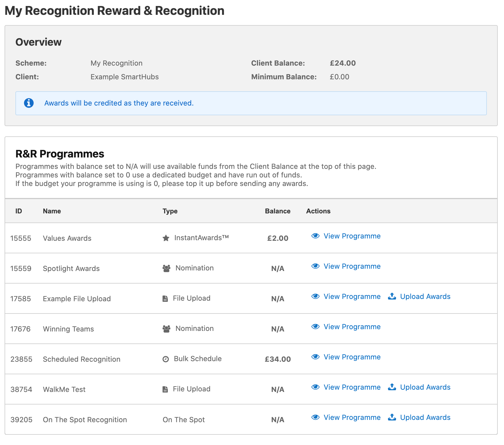Open View Programme for Winning Teams
The width and height of the screenshot is (504, 445).
352,327
